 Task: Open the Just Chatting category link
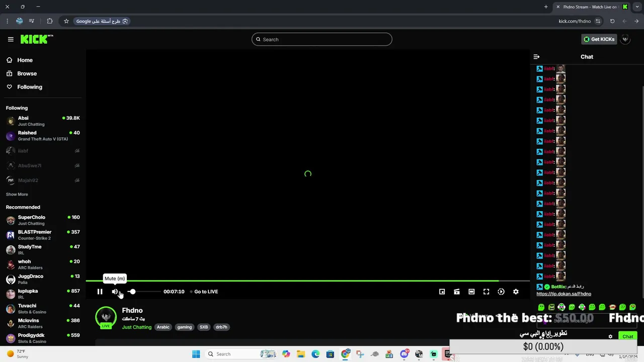click(136, 327)
